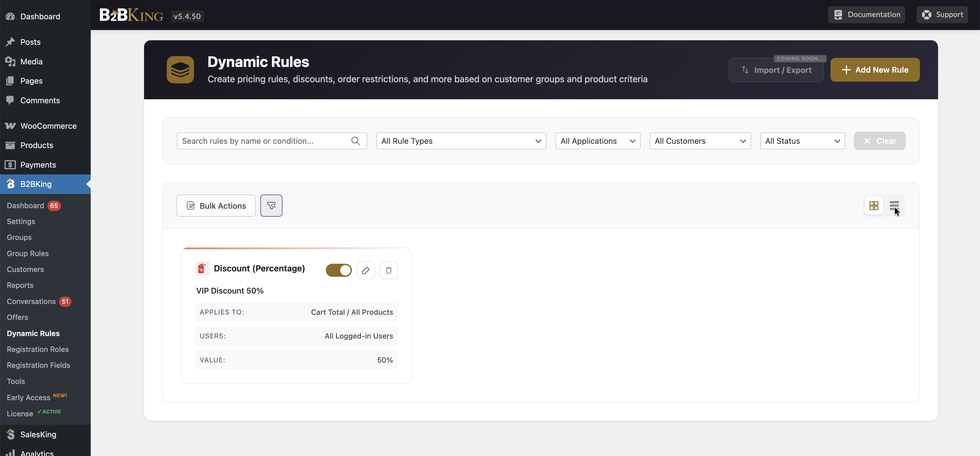Screen dimensions: 980x456
Task: Click the selection mode icon beside Bulk Actions
Action: [271, 206]
